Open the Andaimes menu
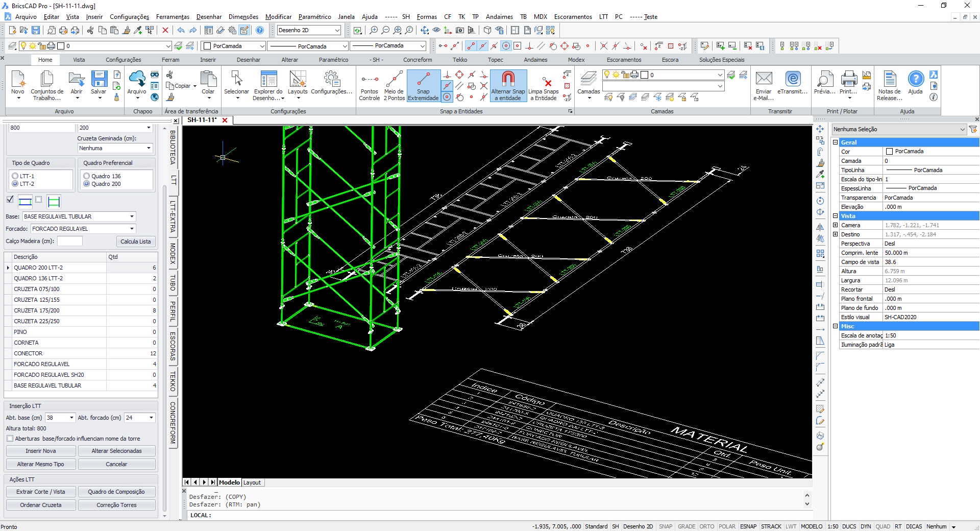The image size is (980, 531). click(499, 16)
